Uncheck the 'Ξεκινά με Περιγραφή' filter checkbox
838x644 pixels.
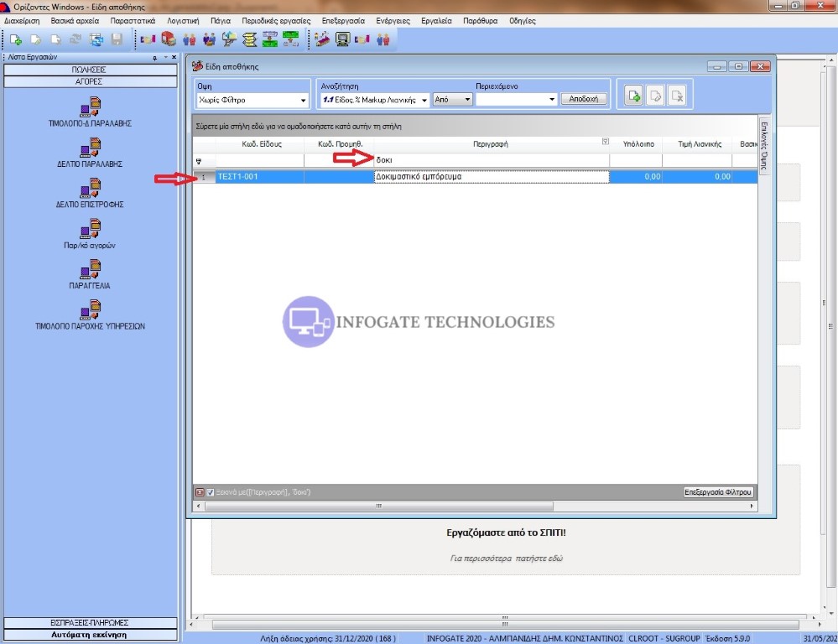211,492
